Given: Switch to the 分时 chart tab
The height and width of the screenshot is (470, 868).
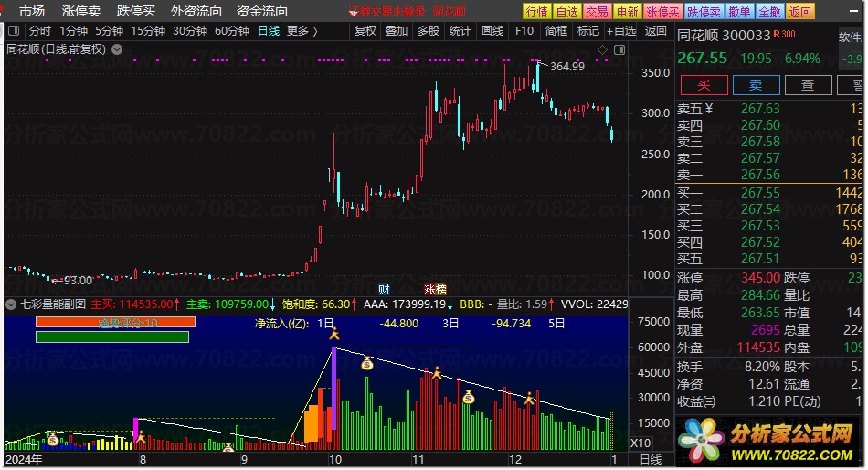Looking at the screenshot, I should pyautogui.click(x=40, y=31).
